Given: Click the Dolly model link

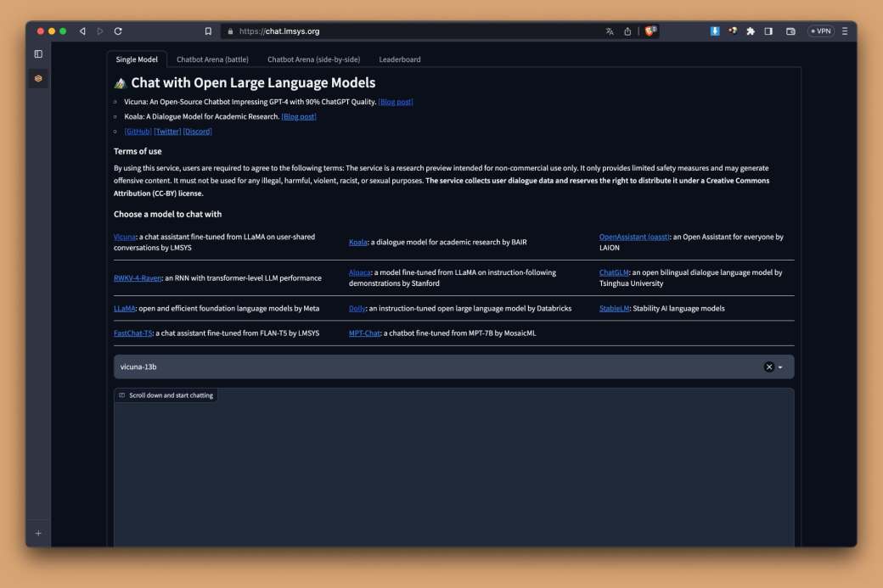Looking at the screenshot, I should (357, 308).
